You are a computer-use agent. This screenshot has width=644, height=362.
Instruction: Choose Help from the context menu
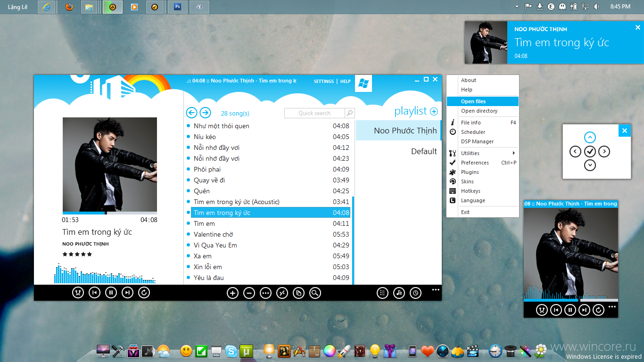(483, 90)
